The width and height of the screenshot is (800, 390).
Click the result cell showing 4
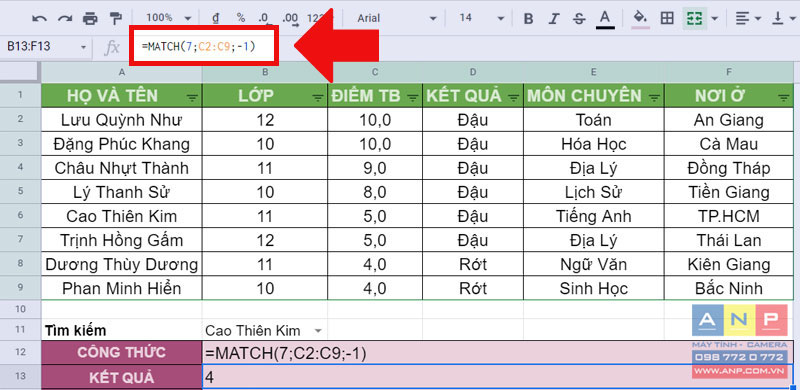[498, 377]
